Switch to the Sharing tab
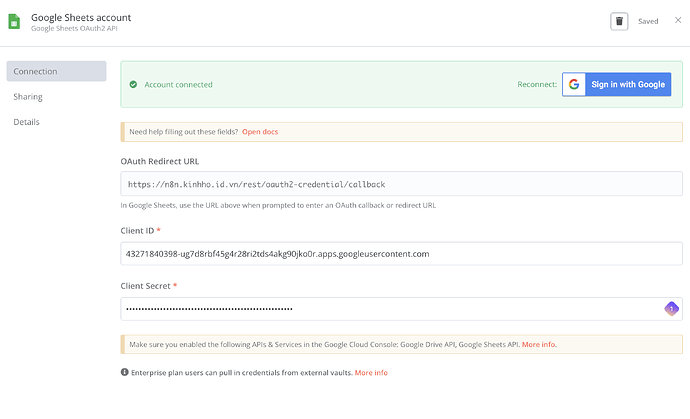690x419 pixels. (28, 97)
